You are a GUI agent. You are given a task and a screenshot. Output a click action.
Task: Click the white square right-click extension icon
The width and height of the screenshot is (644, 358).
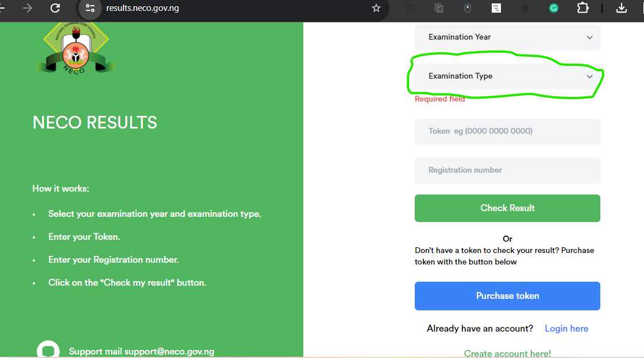pos(496,8)
